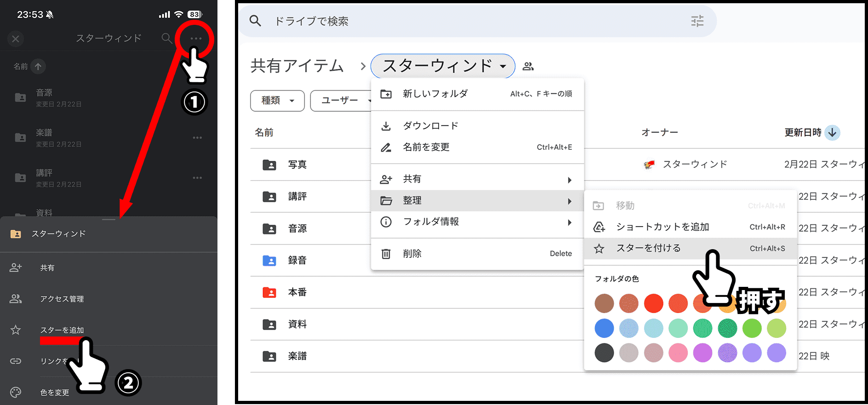Open the red 本番 folder
The image size is (868, 405).
pos(297,292)
